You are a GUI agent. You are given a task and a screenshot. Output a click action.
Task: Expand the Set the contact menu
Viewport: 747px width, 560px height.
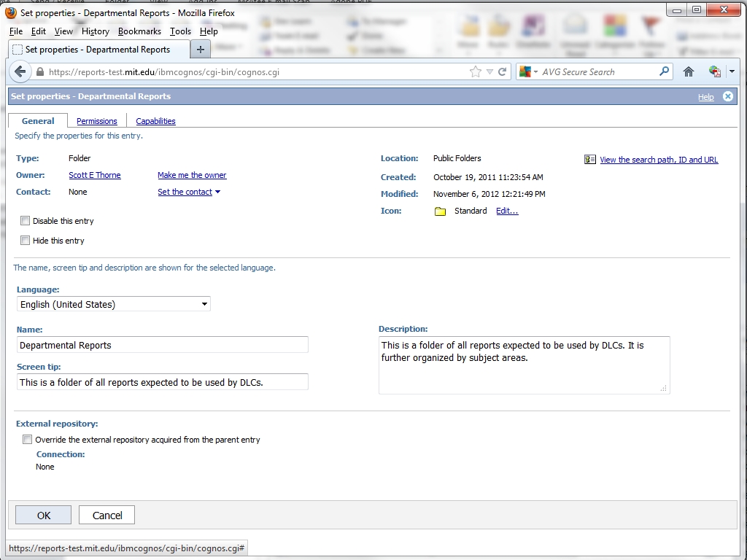coord(188,192)
